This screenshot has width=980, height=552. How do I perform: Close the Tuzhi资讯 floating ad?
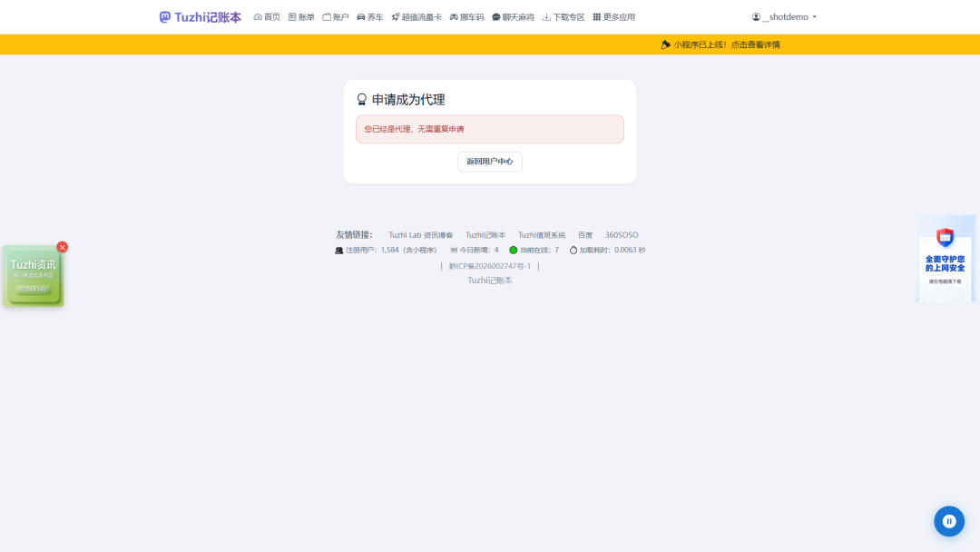[x=62, y=248]
